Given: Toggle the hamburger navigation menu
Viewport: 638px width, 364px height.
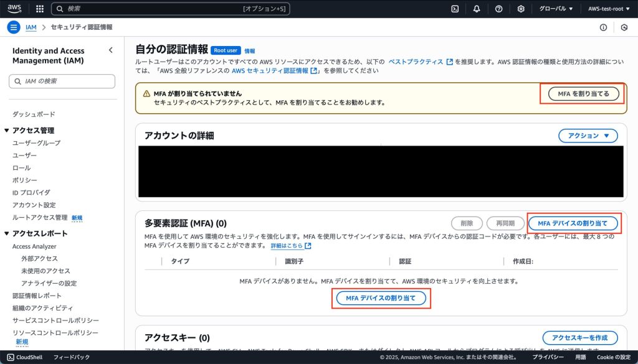Looking at the screenshot, I should coord(14,27).
